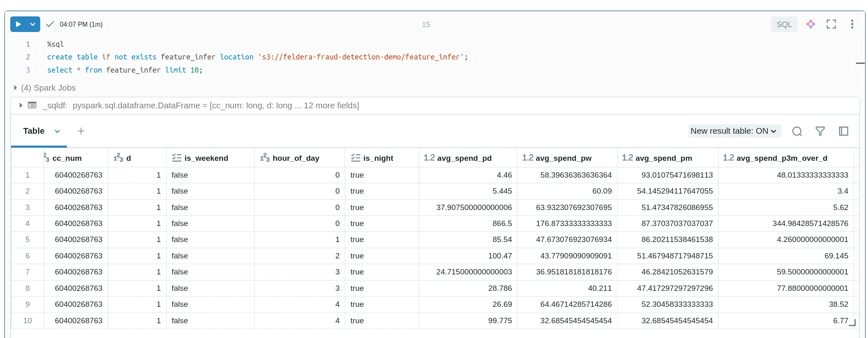Viewport: 868px width, 338px height.
Task: Click boolean type icon in is_weekend header
Action: [x=176, y=158]
